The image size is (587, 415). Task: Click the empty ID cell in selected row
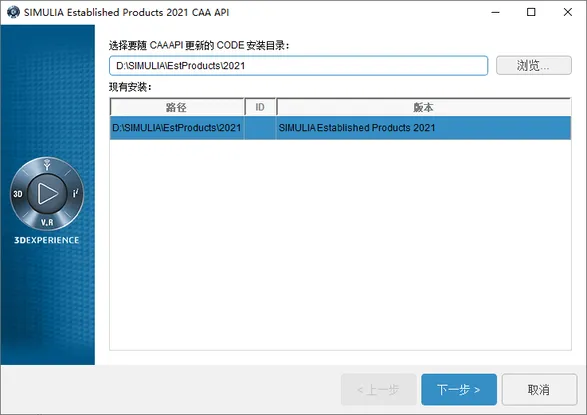[260, 128]
